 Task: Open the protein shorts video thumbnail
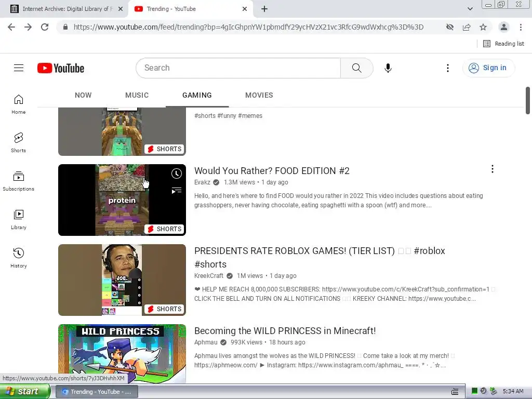(122, 200)
